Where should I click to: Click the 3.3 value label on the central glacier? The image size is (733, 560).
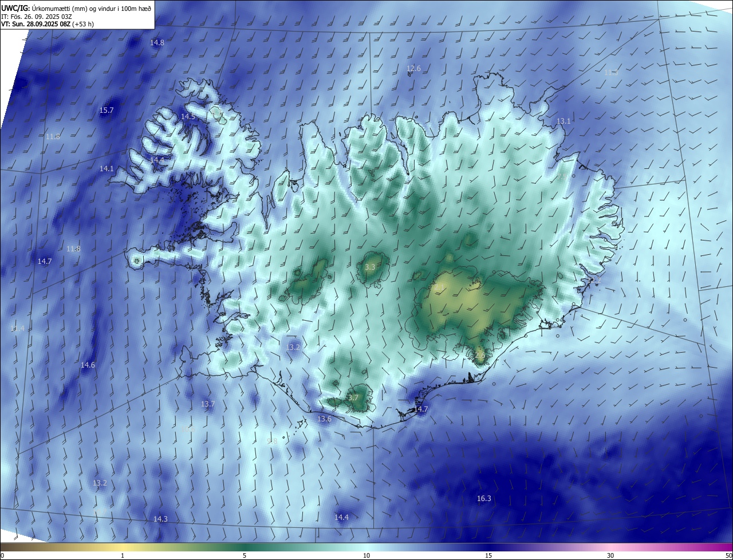tap(370, 267)
